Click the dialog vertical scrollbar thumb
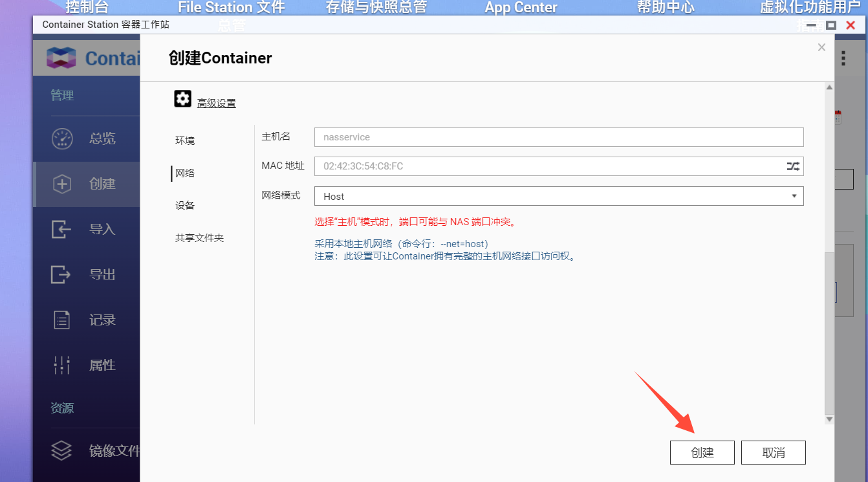Image resolution: width=868 pixels, height=482 pixels. pyautogui.click(x=830, y=333)
